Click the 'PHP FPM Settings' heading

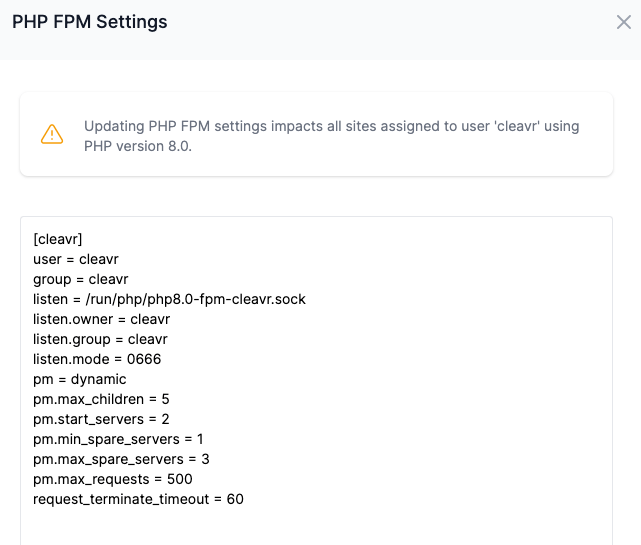(90, 22)
